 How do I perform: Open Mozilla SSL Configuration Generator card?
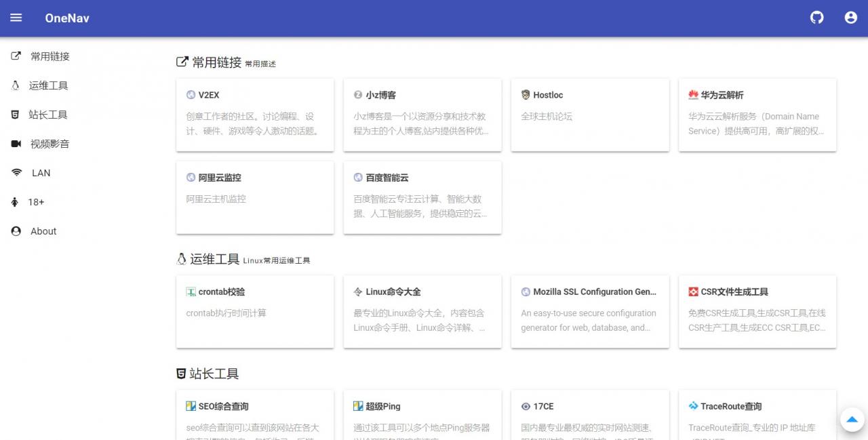[x=590, y=312]
